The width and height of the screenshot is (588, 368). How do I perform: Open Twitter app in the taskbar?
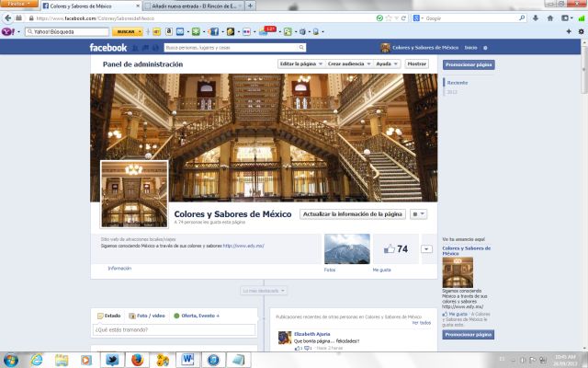112,360
